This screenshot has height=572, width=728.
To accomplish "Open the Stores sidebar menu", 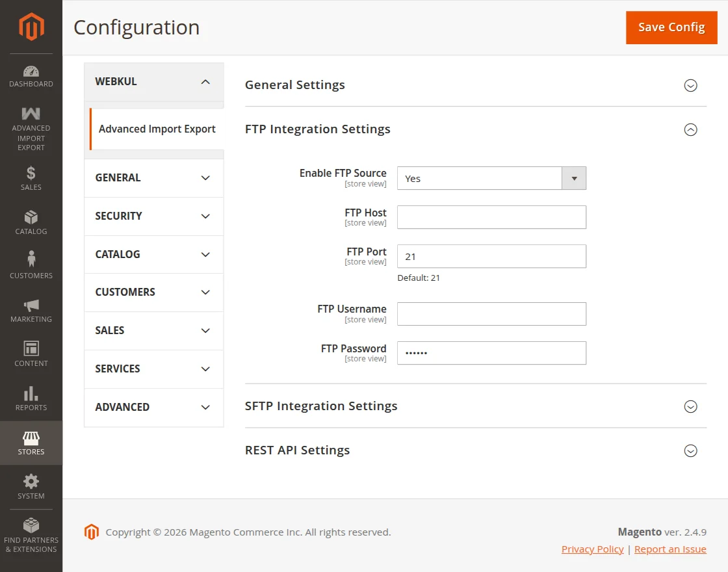I will click(x=31, y=443).
